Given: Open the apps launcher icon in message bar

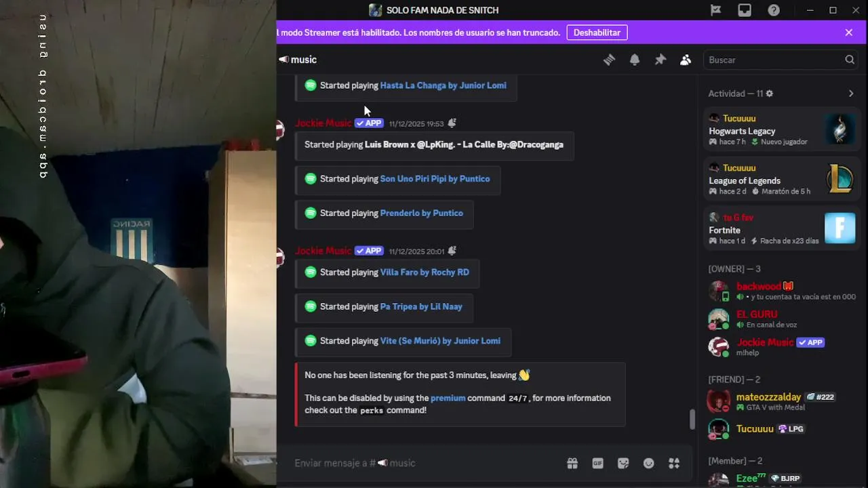Looking at the screenshot, I should [x=674, y=463].
